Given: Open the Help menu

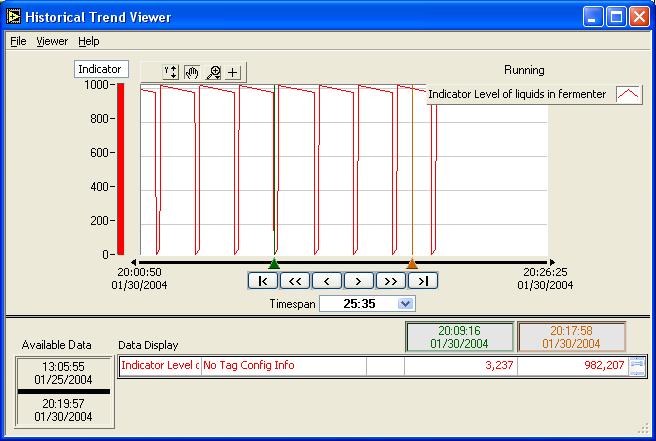Looking at the screenshot, I should (x=89, y=41).
